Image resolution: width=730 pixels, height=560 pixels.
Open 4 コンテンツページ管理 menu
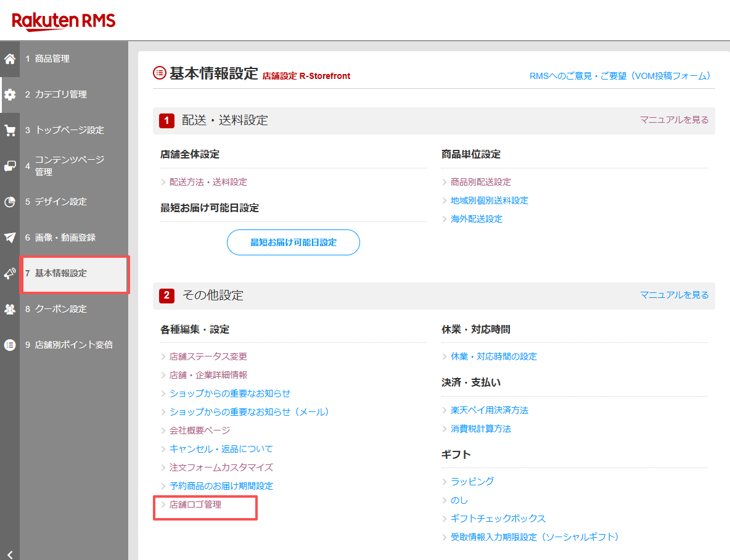[73, 166]
